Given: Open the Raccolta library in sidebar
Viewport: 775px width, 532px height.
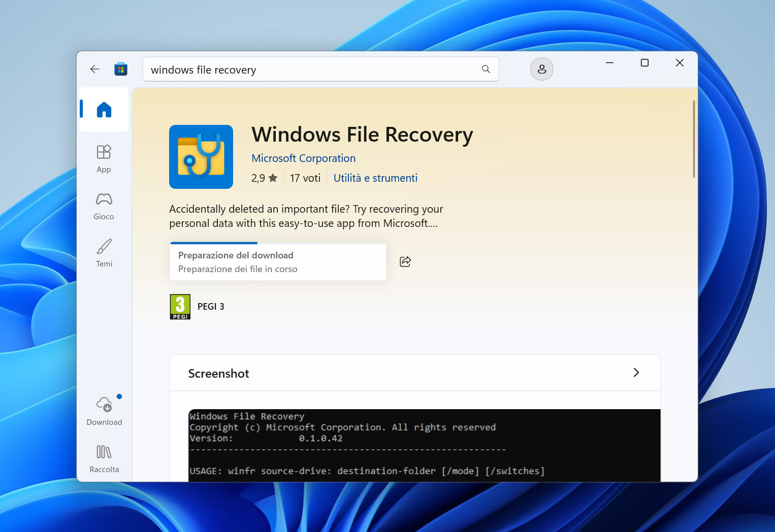Looking at the screenshot, I should pyautogui.click(x=104, y=459).
